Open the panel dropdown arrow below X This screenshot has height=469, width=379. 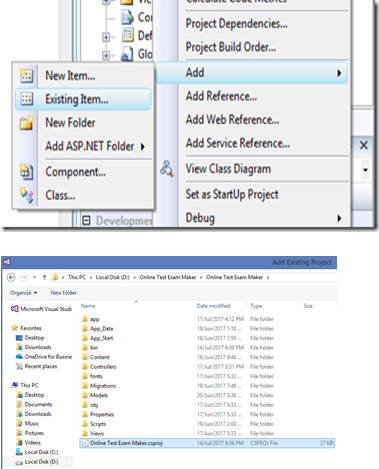point(366,170)
